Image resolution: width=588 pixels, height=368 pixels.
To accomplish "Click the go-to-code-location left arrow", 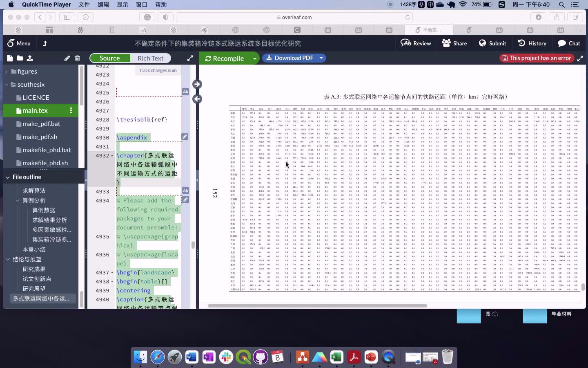I will pyautogui.click(x=197, y=99).
